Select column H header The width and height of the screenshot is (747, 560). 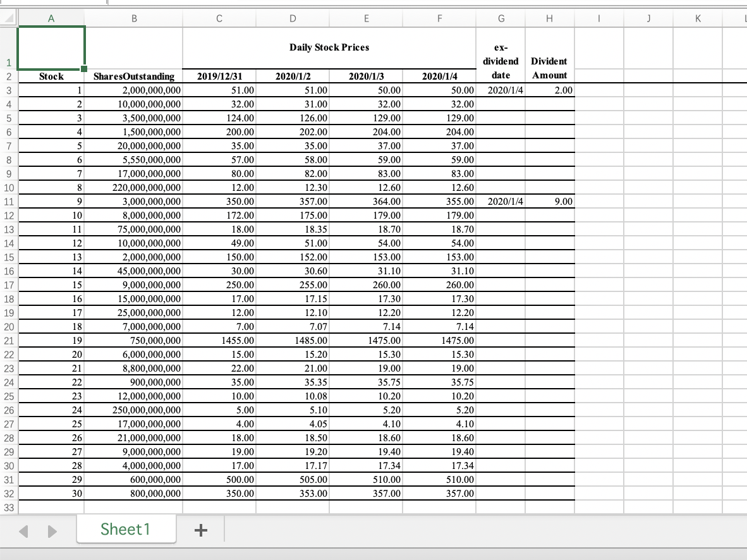point(549,18)
